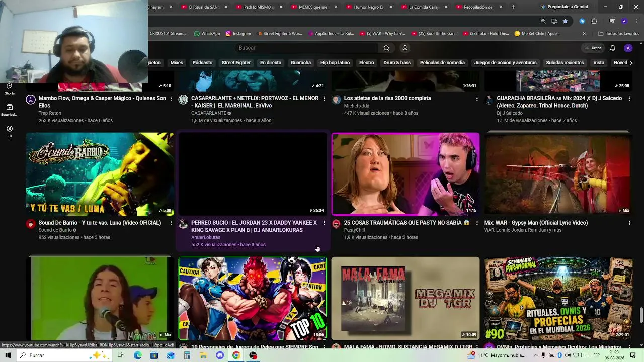Open File Explorer from the taskbar
This screenshot has height=362, width=644.
pyautogui.click(x=203, y=355)
